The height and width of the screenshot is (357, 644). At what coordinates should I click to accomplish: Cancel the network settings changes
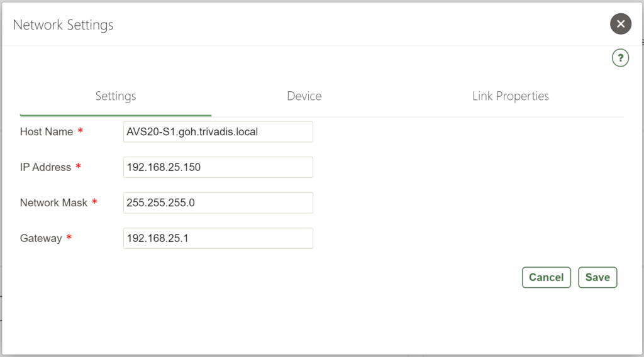[x=547, y=277]
